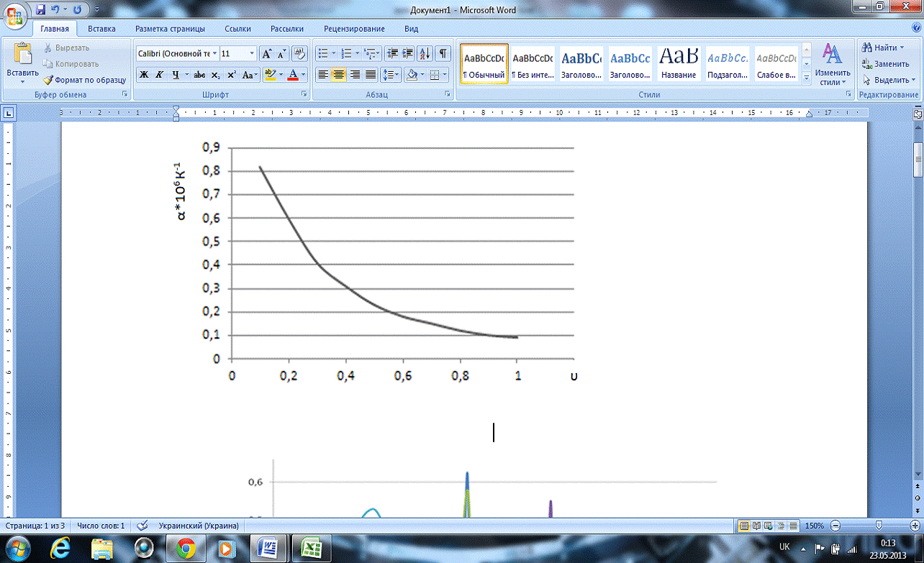This screenshot has width=924, height=563.
Task: Apply subscript formatting
Action: point(215,75)
